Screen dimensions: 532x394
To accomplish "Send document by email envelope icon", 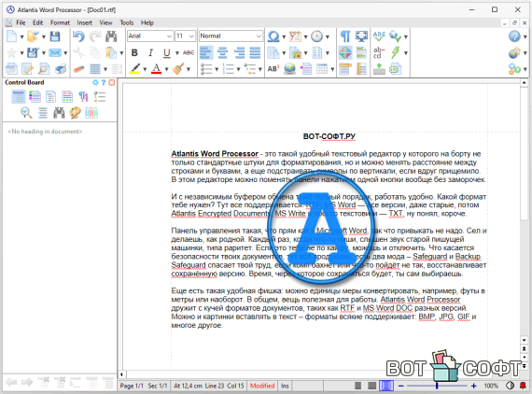I will click(x=55, y=52).
